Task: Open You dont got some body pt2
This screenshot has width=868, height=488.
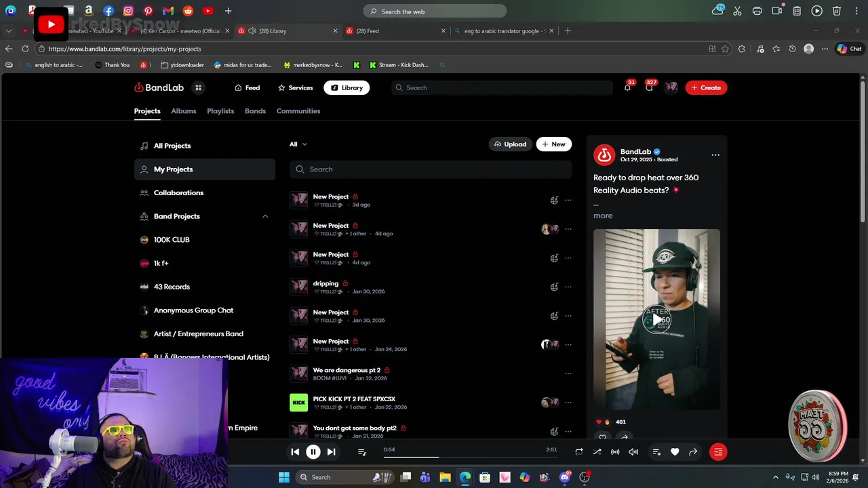Action: 355,428
